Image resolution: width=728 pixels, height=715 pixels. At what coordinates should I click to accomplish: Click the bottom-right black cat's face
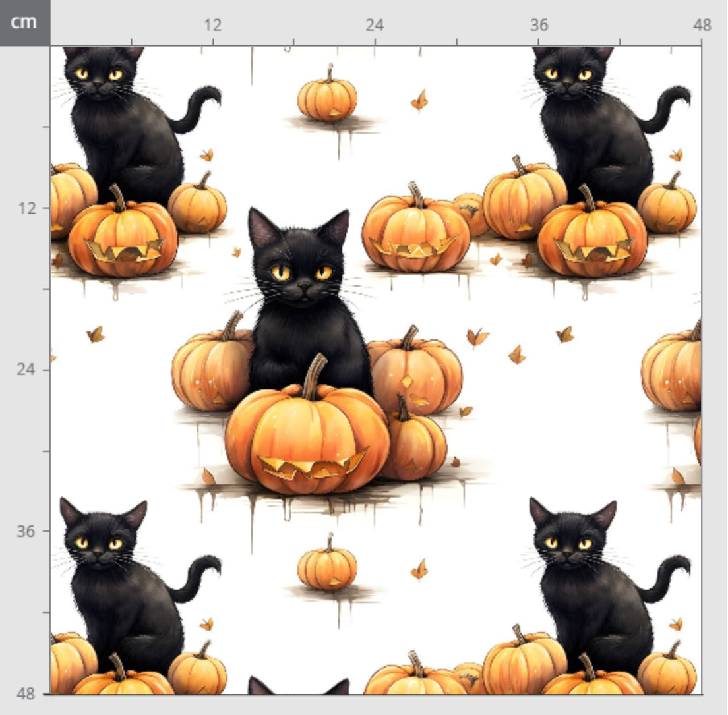(x=568, y=546)
